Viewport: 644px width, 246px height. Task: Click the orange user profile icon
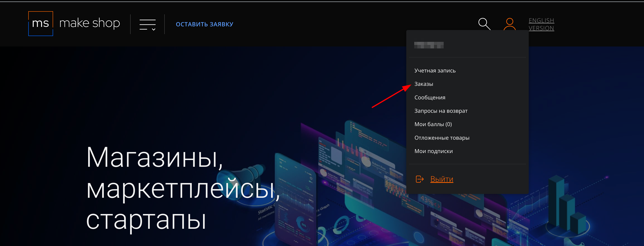point(509,24)
